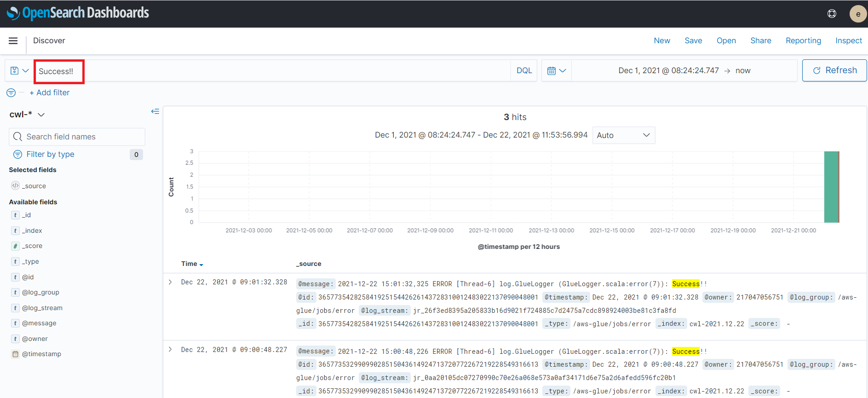Open the New menu item
The height and width of the screenshot is (398, 868).
[x=662, y=40]
